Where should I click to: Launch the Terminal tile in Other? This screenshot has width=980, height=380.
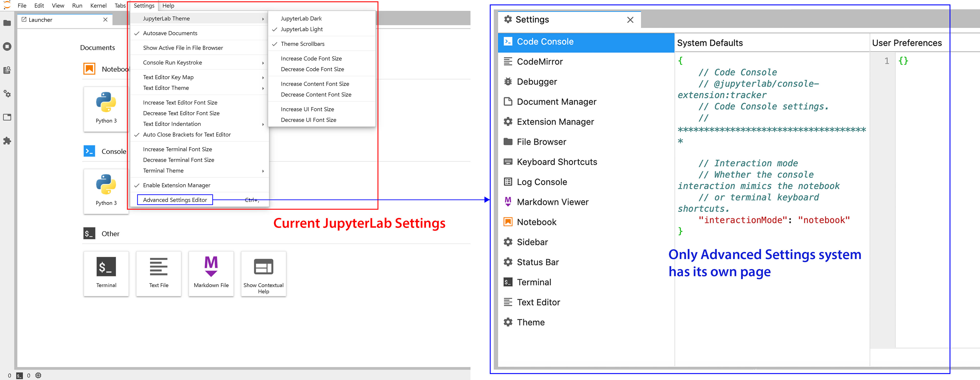click(x=106, y=273)
